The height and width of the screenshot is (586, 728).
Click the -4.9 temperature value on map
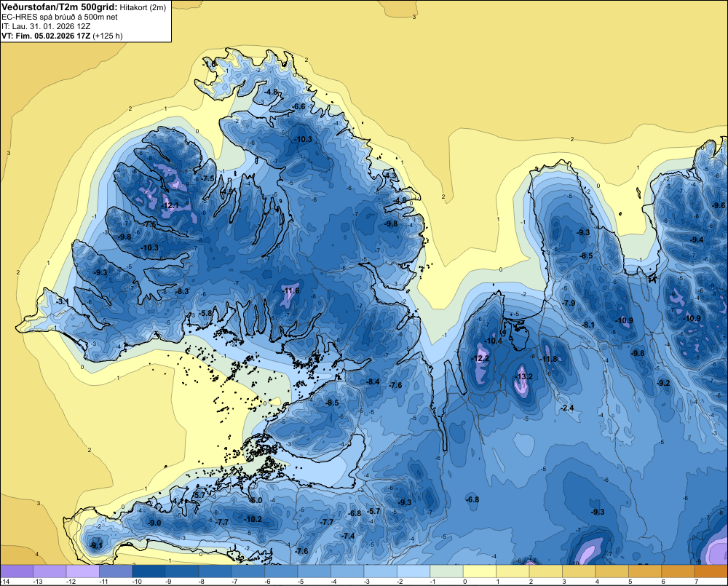click(227, 191)
